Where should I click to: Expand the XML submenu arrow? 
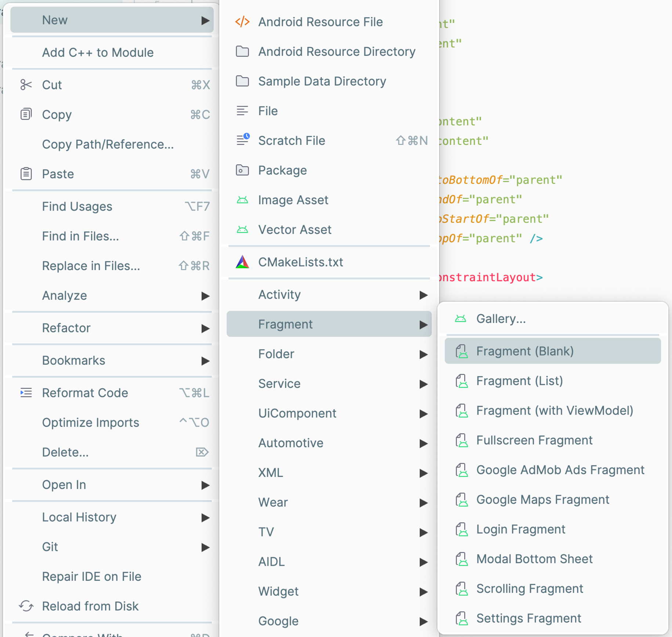click(x=423, y=473)
